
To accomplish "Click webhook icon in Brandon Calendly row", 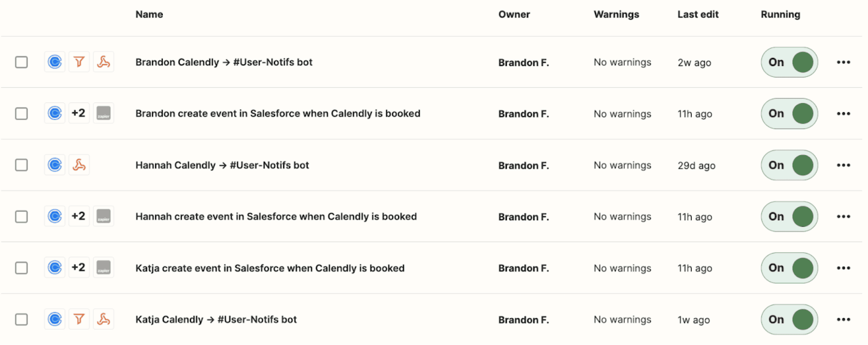I will [104, 62].
